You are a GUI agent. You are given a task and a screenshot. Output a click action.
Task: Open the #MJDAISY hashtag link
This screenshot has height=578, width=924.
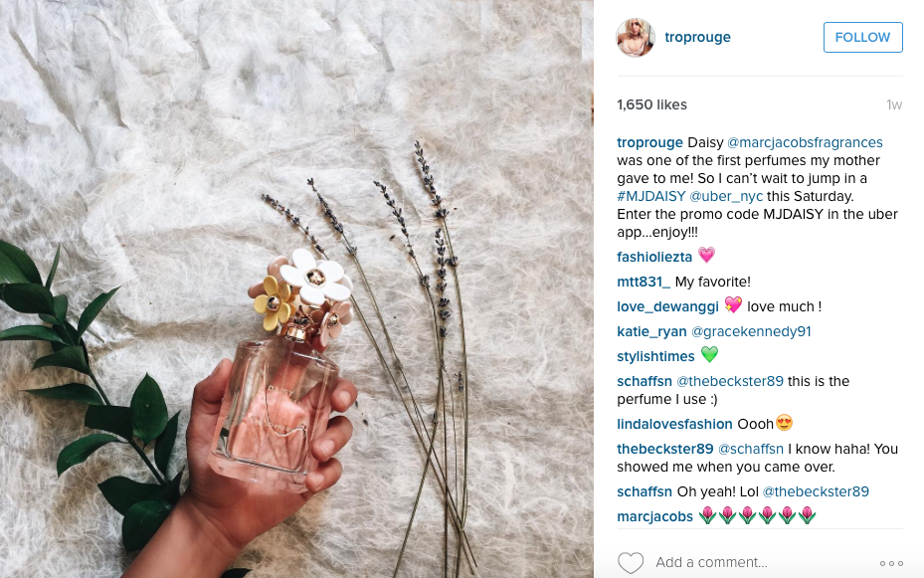coord(651,196)
